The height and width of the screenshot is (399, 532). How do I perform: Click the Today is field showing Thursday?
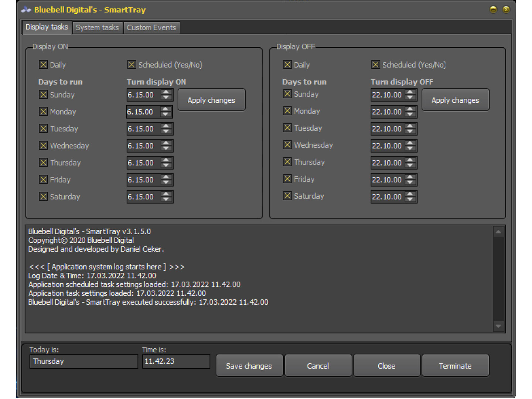[x=83, y=361]
